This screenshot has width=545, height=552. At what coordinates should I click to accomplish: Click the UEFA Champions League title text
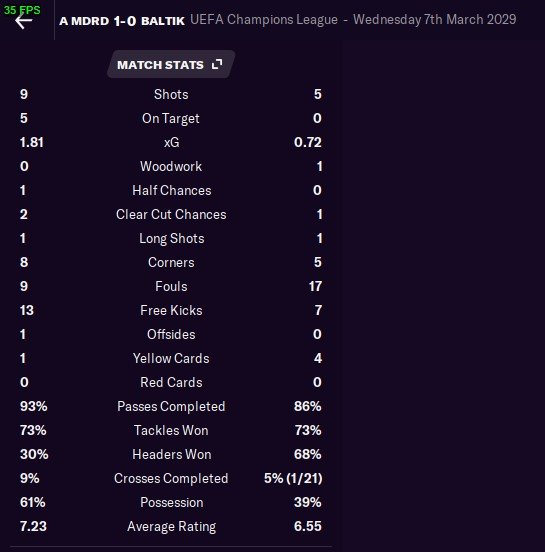(x=264, y=20)
